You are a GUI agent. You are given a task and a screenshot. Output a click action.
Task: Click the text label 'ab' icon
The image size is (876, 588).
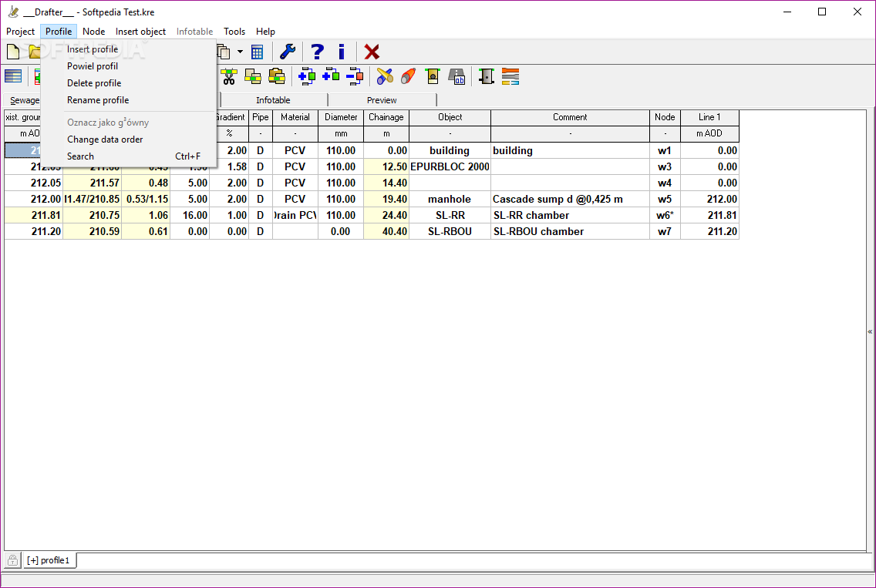pos(457,76)
